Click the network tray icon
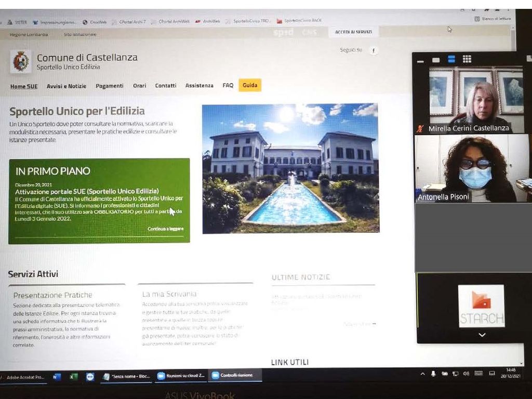 coord(455,374)
